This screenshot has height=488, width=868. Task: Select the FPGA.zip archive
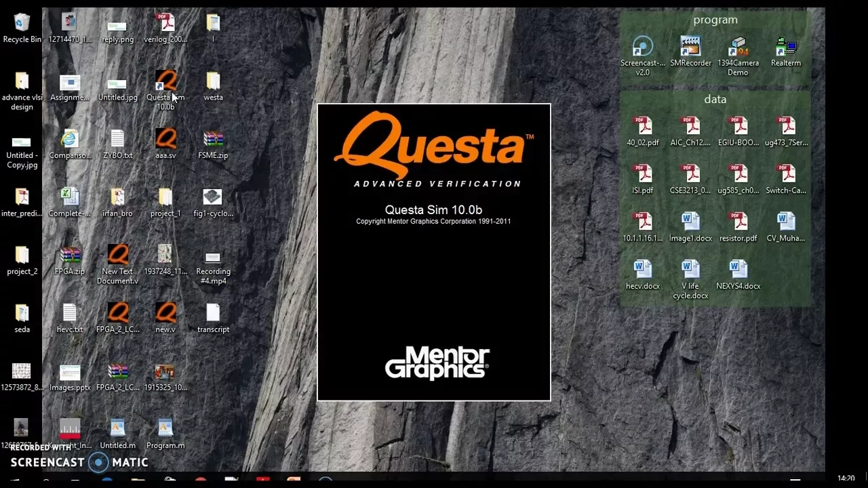pos(70,260)
